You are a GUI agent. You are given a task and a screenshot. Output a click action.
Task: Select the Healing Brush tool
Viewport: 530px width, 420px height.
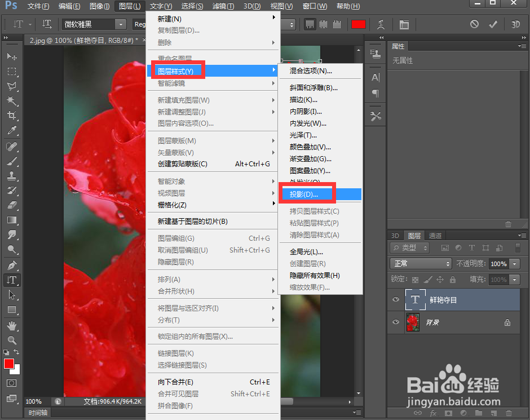coord(12,147)
